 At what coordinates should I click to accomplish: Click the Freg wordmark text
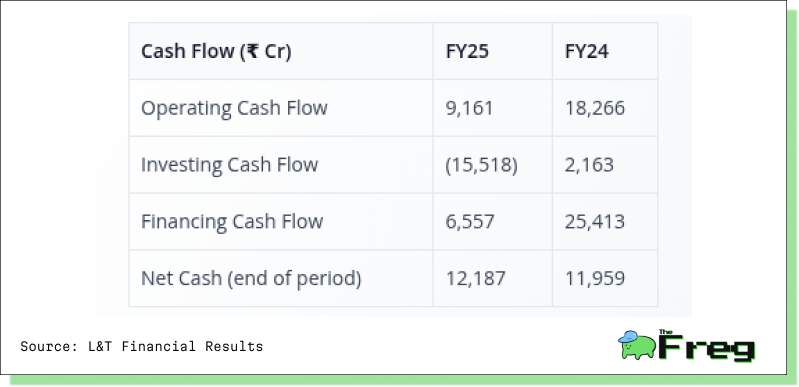pos(707,348)
